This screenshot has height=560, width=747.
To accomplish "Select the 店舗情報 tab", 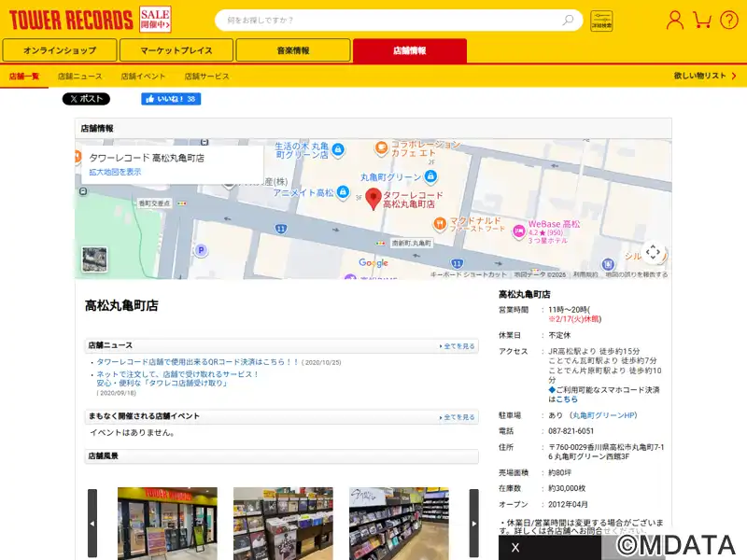I will pos(410,50).
